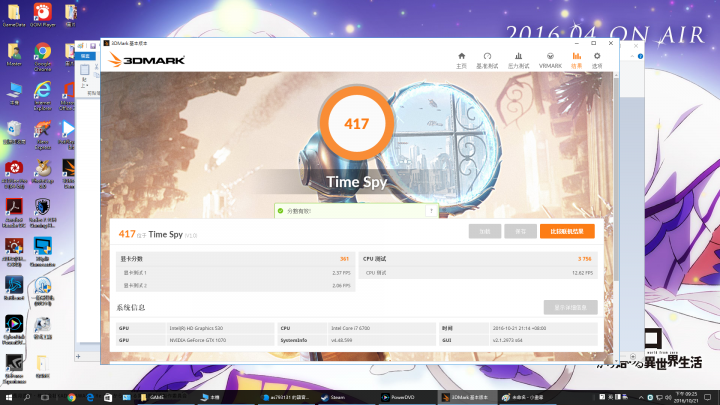Select the NVIDIA GeForce GTX 1070 value
The image size is (720, 405).
click(x=197, y=340)
